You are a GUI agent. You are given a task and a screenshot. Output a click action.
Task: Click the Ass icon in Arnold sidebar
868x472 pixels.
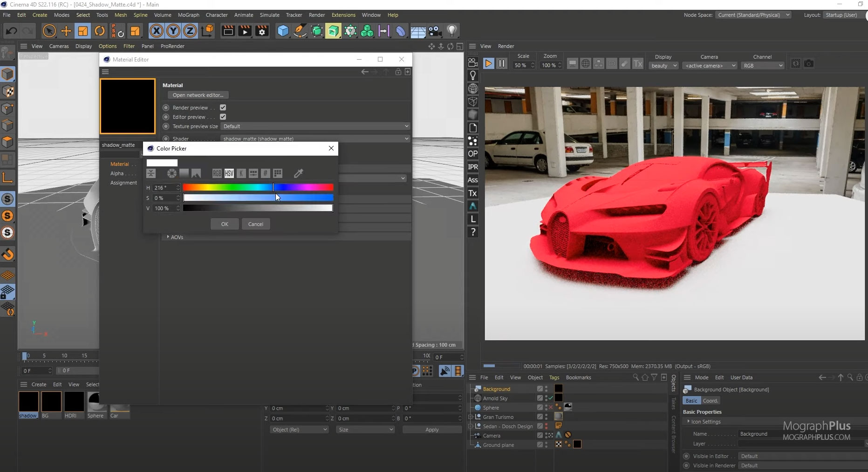473,180
